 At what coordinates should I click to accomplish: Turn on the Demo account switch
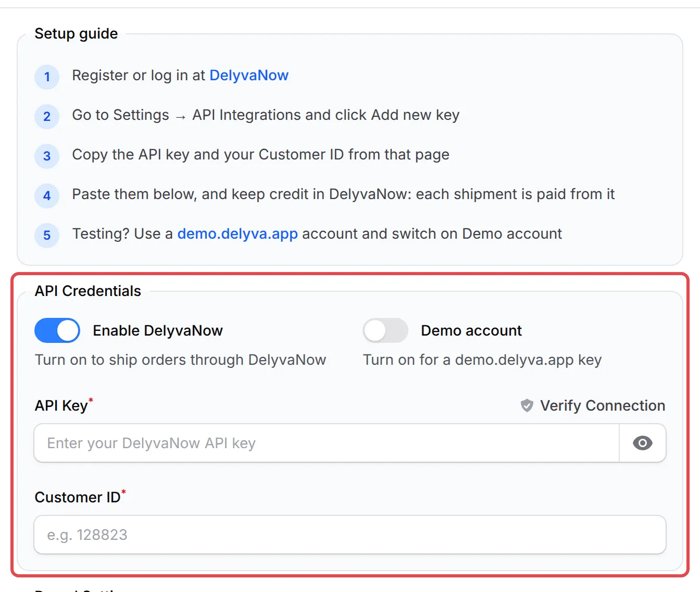pos(385,330)
